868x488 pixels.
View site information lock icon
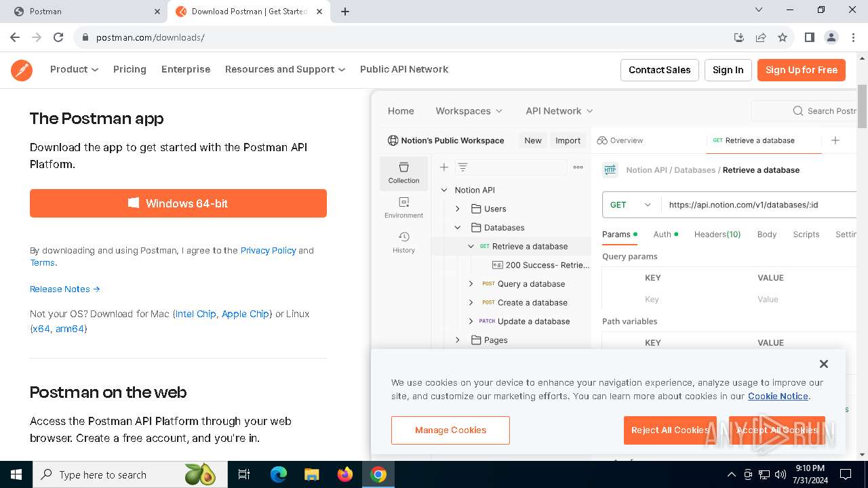[85, 37]
